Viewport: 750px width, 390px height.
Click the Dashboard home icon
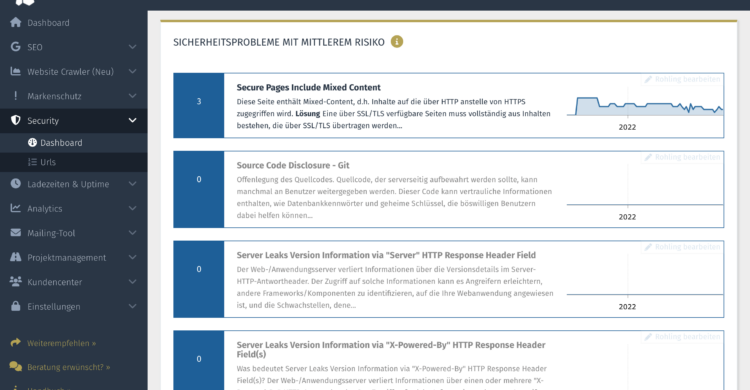15,22
